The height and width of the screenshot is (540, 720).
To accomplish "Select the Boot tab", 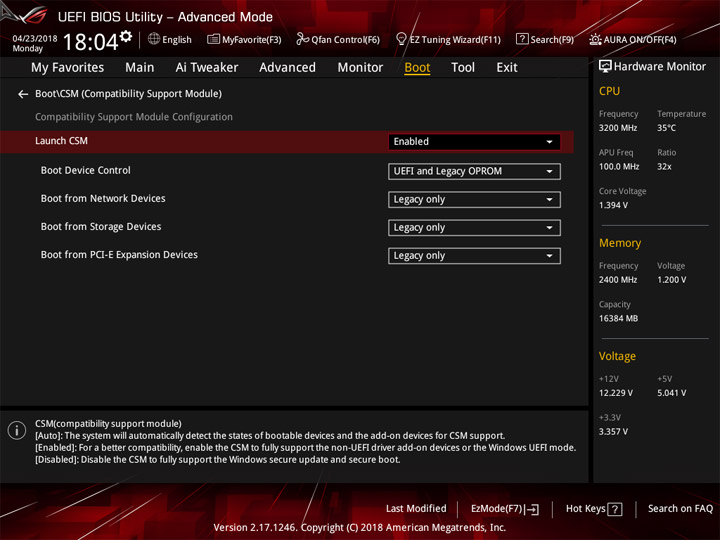I will tap(417, 68).
